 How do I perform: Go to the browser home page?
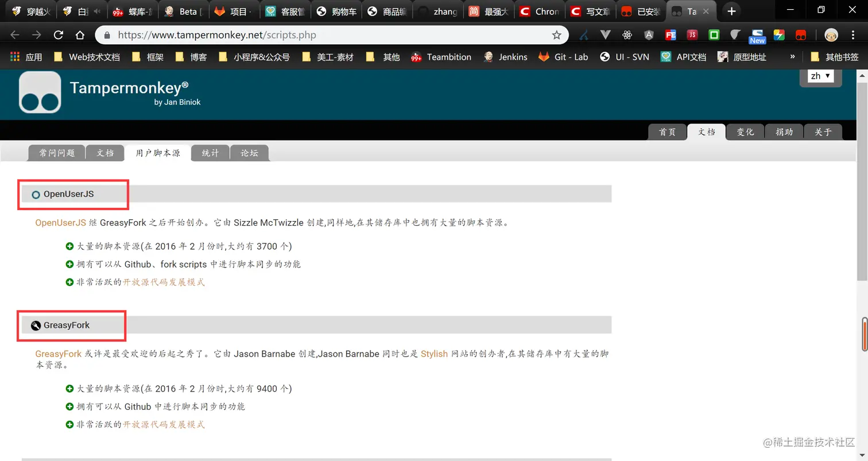coord(80,35)
